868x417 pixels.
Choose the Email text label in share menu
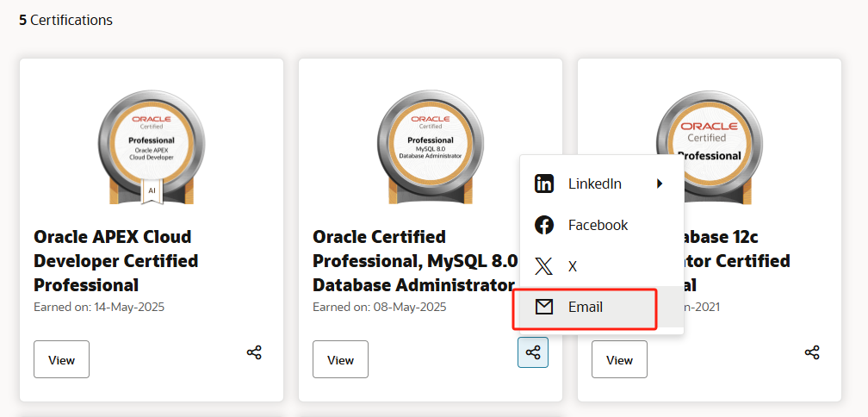pyautogui.click(x=586, y=307)
